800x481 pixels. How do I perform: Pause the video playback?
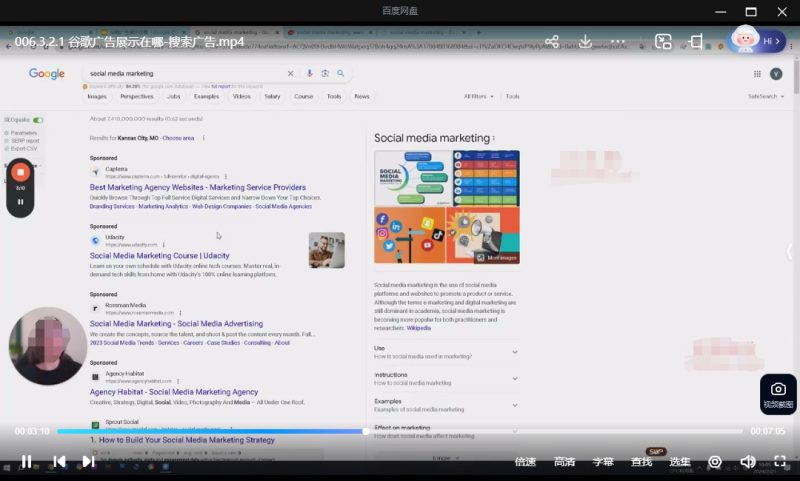pos(26,461)
